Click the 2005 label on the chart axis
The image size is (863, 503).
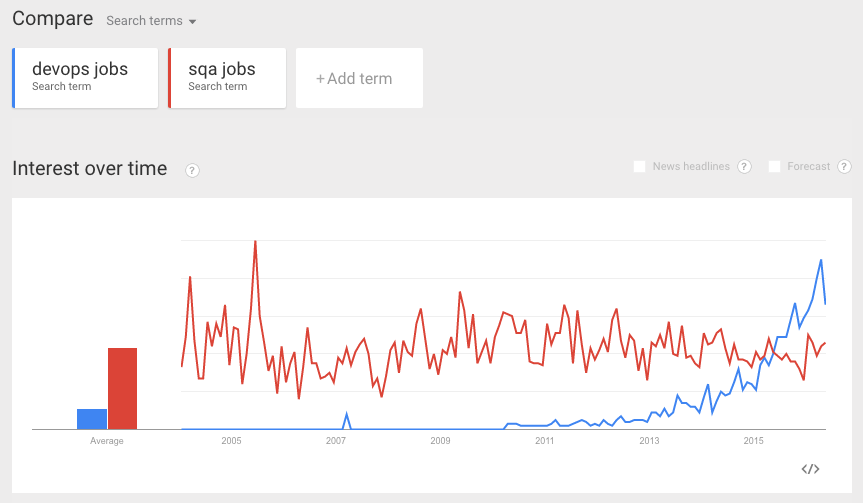pos(231,441)
